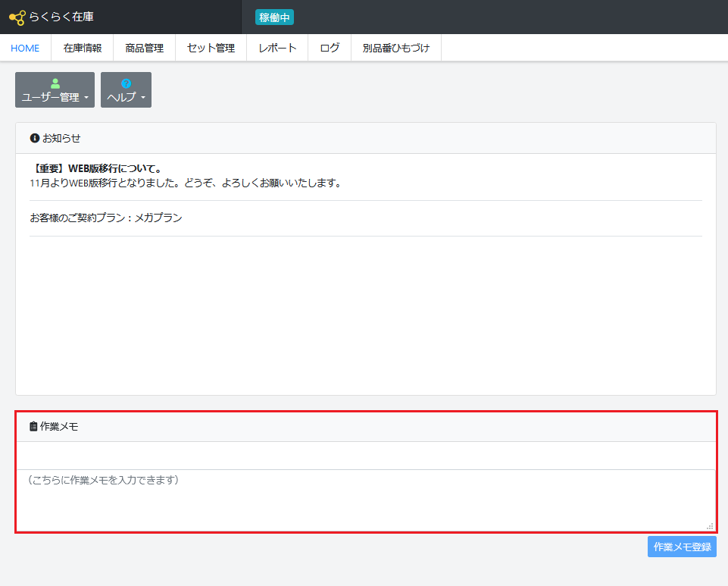Open the HOME tab

pyautogui.click(x=25, y=48)
